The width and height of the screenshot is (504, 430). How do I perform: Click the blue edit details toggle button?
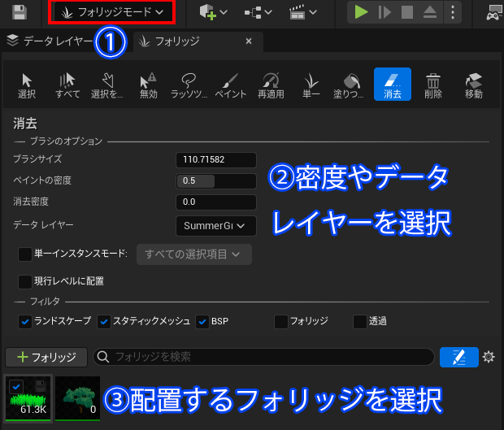pos(459,357)
